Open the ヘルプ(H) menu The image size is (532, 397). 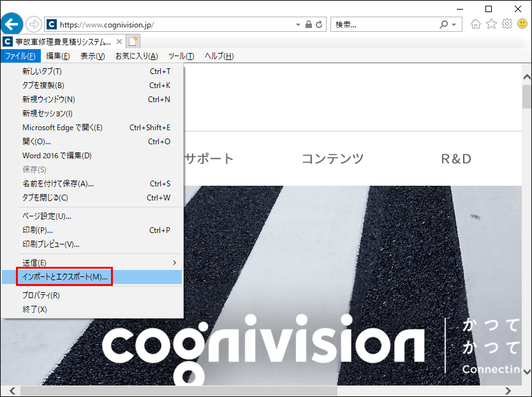point(219,56)
